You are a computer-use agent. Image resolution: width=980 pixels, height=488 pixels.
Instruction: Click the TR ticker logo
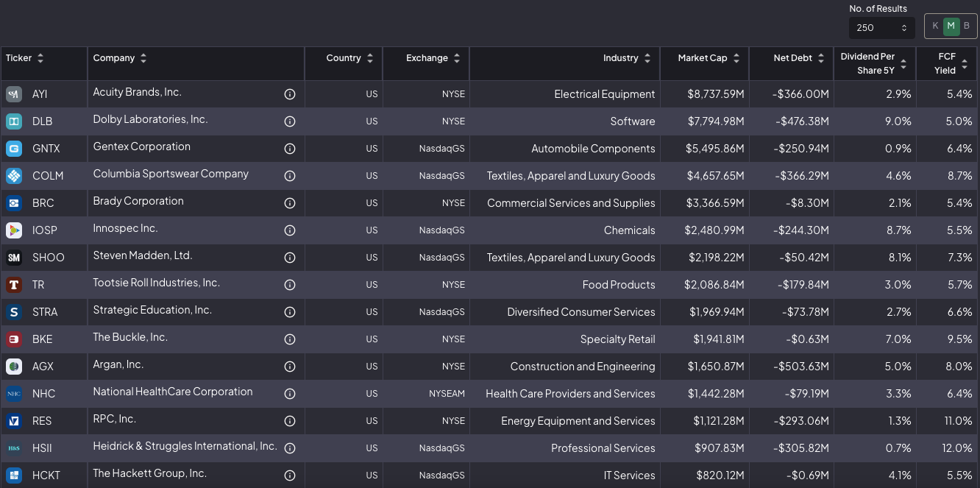point(14,285)
